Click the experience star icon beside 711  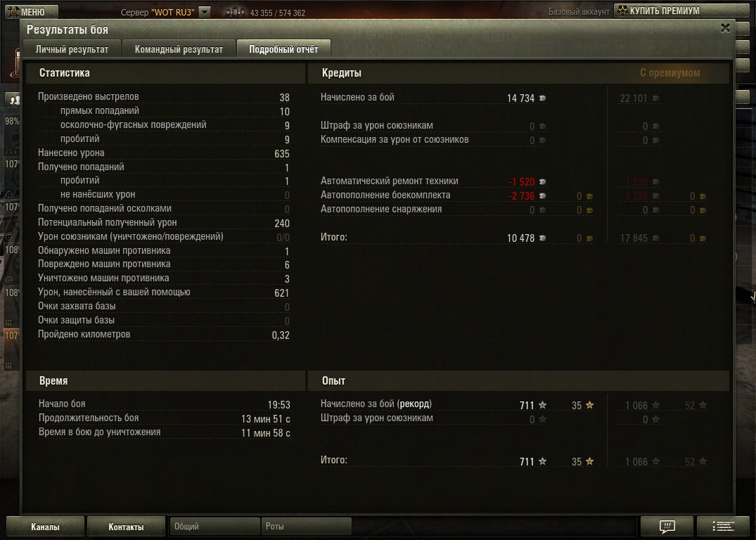pyautogui.click(x=542, y=406)
